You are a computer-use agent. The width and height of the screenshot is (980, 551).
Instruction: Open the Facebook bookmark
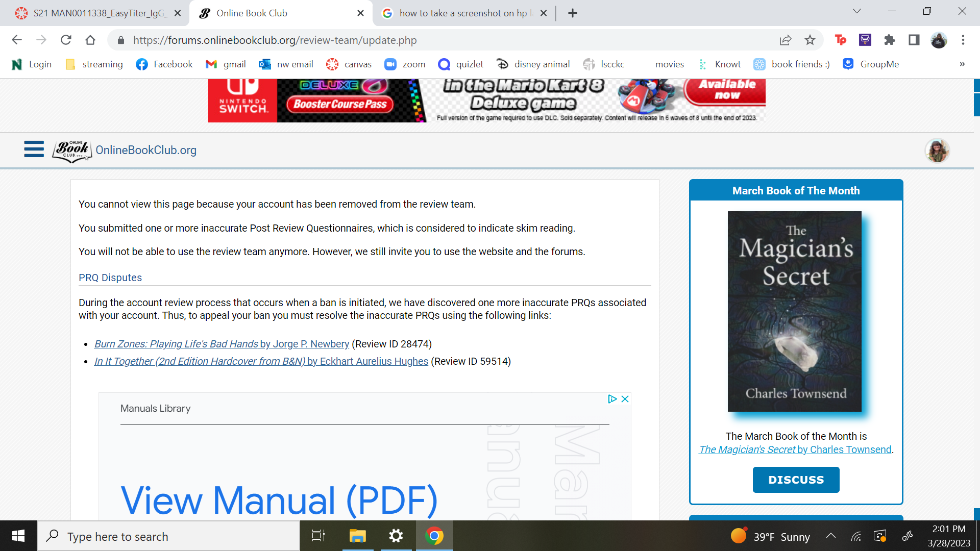(x=164, y=64)
